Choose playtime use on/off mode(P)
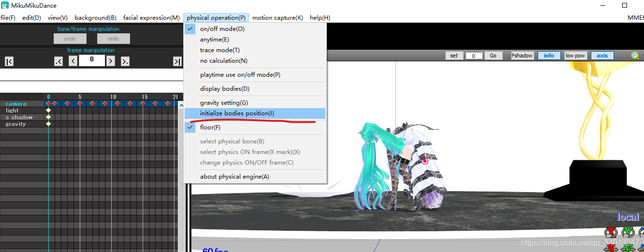Screen dimensions: 644x252 [x=255, y=75]
